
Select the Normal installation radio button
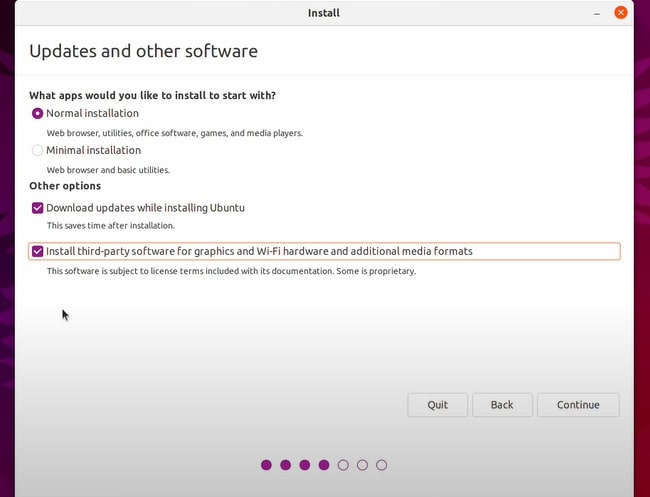[x=37, y=113]
